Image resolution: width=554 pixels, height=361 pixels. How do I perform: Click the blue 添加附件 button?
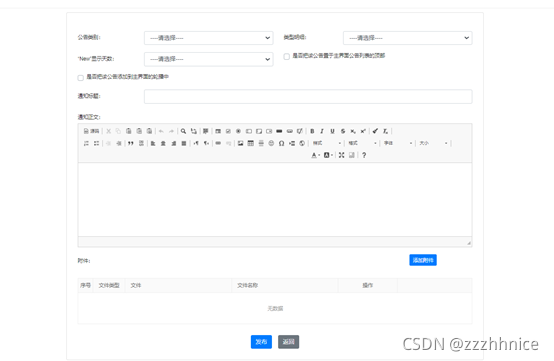pyautogui.click(x=423, y=260)
